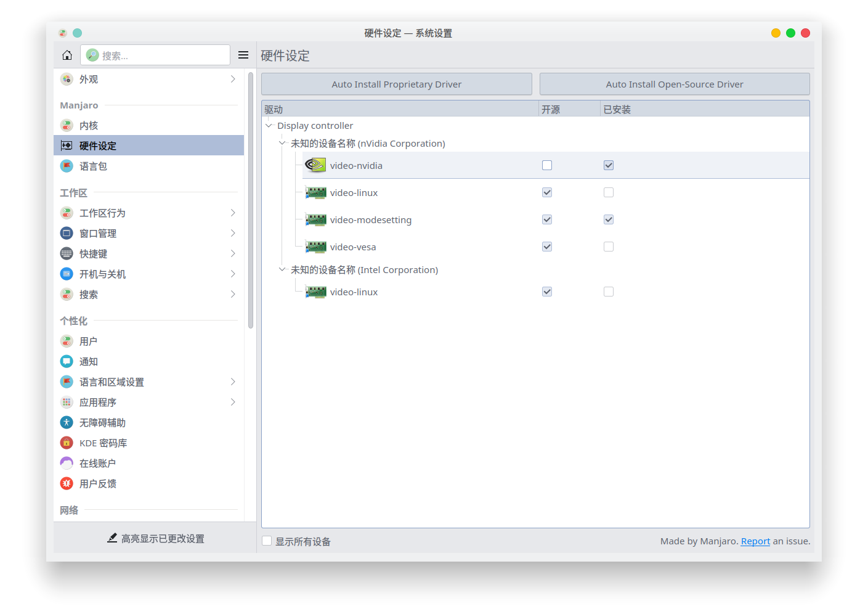Enable the 显示所有设备 checkbox
Viewport: 868px width, 614px height.
267,541
